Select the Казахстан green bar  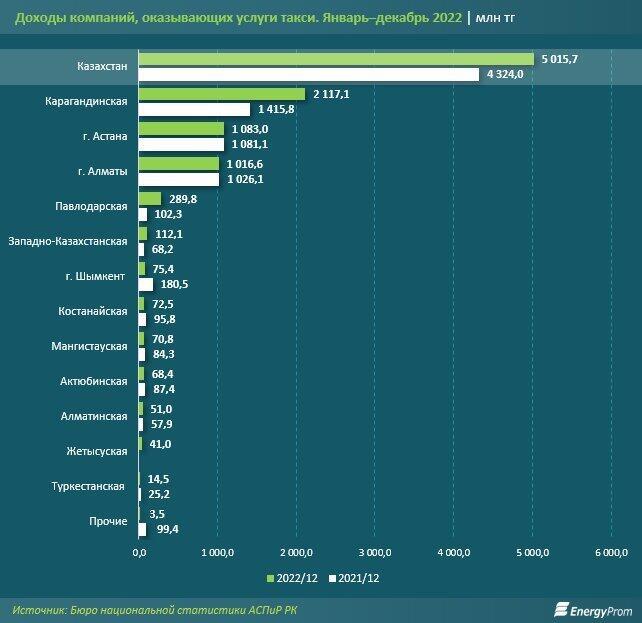(336, 59)
